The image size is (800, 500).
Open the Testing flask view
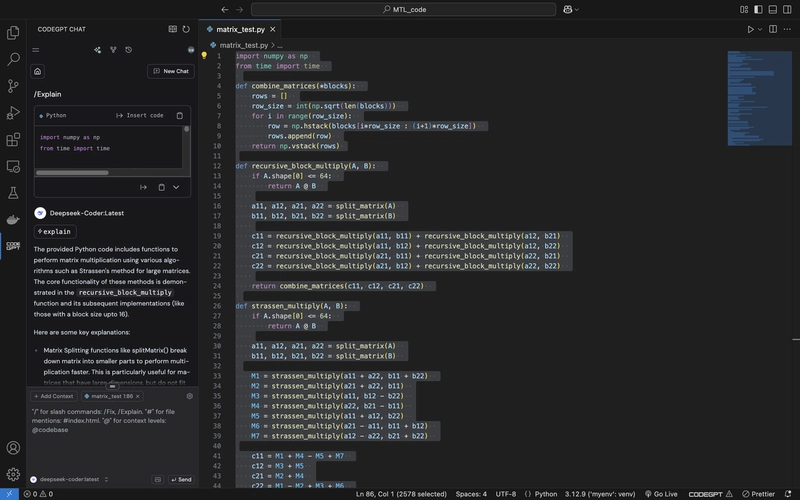pos(13,193)
